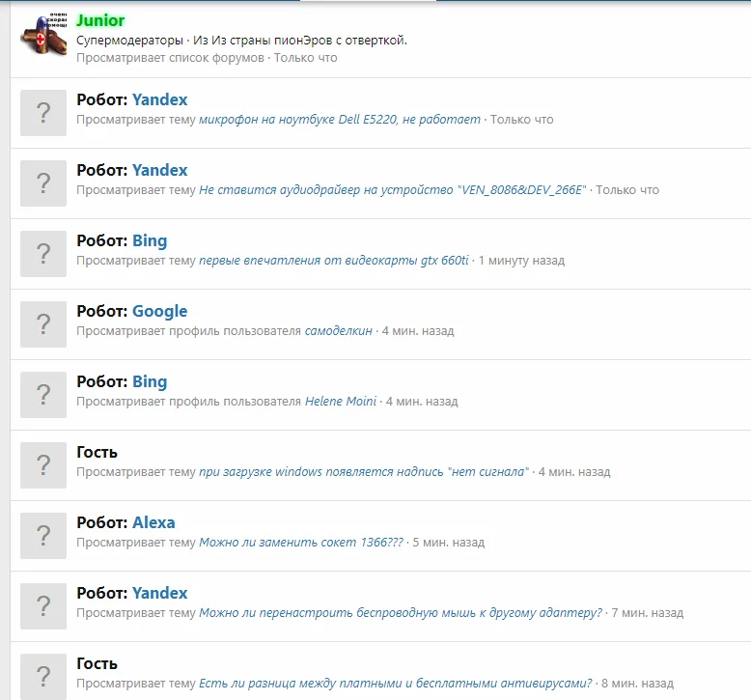Screen dimensions: 751x700
Task: Open the Junior username profile link
Action: (x=100, y=20)
